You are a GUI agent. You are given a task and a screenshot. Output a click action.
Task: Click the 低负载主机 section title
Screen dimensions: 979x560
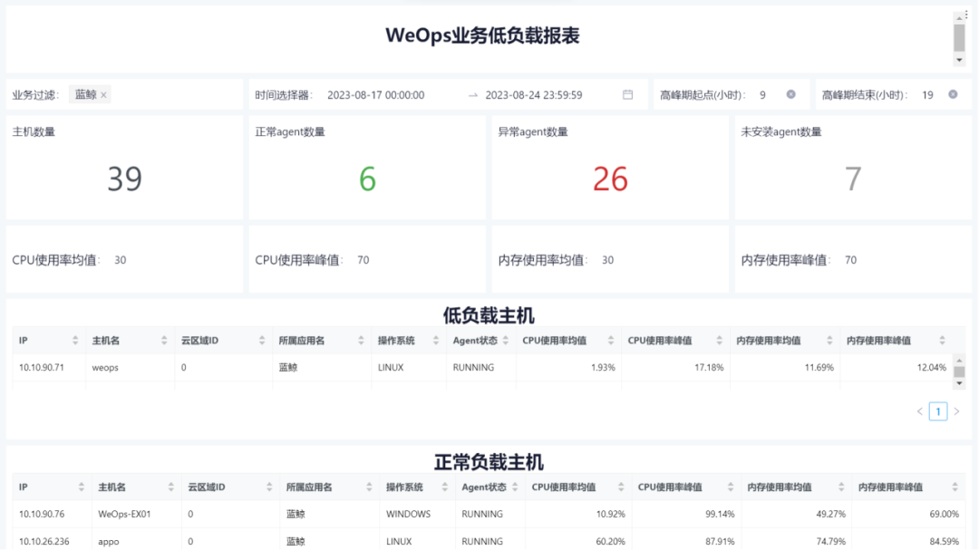(x=489, y=316)
